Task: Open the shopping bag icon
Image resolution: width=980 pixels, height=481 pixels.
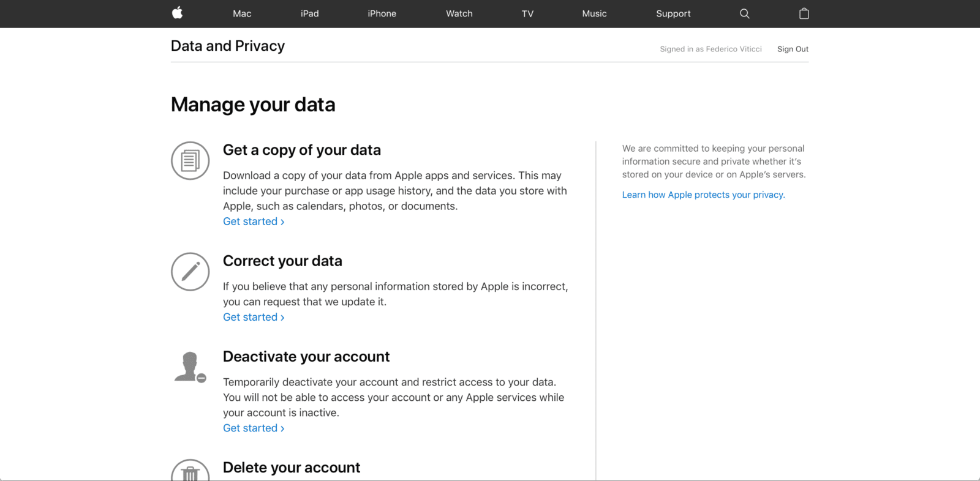Action: pyautogui.click(x=804, y=13)
